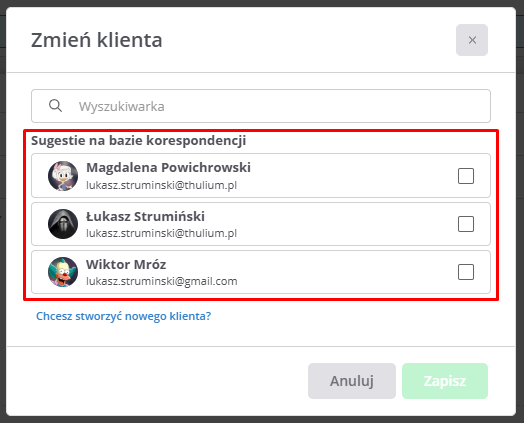Click the email under Magdalena Powichrowski

click(161, 185)
